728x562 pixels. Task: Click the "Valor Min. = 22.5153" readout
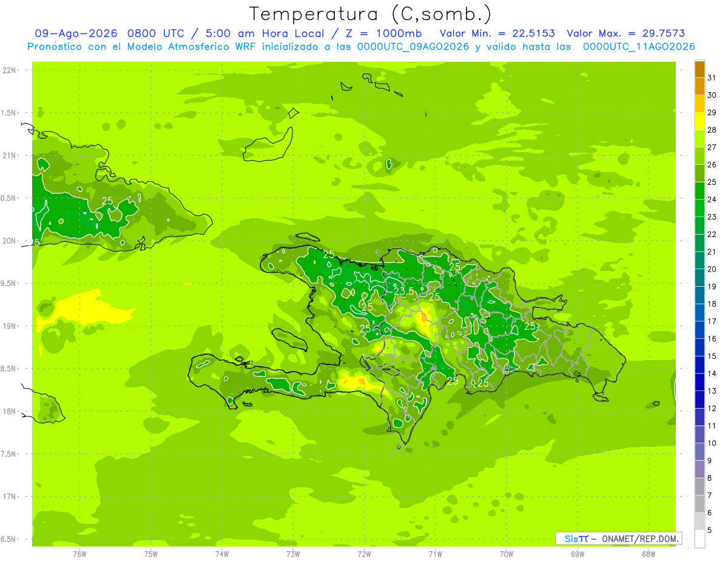point(497,33)
